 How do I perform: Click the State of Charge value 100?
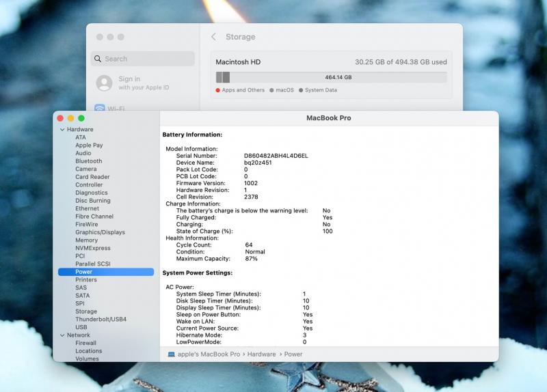click(x=328, y=231)
